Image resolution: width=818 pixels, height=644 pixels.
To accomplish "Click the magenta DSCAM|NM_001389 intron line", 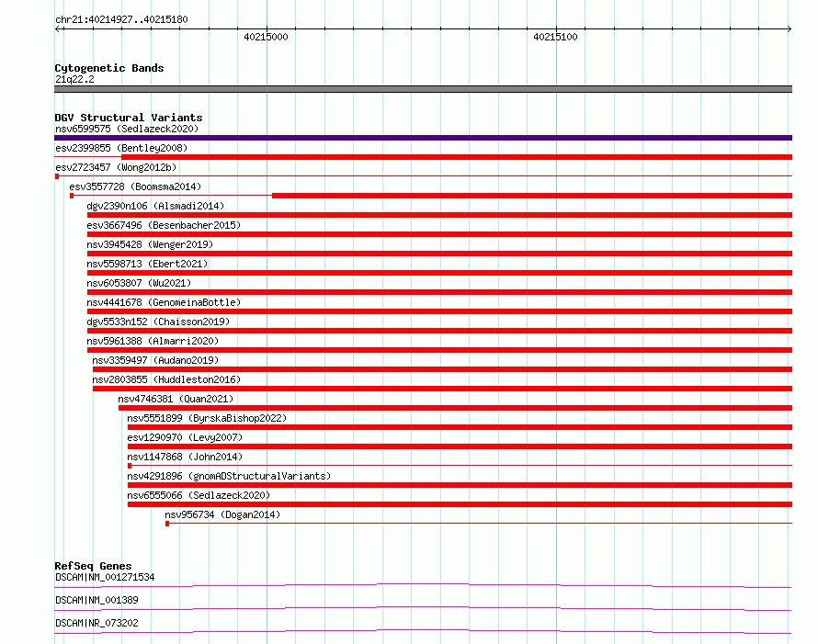I will (423, 608).
